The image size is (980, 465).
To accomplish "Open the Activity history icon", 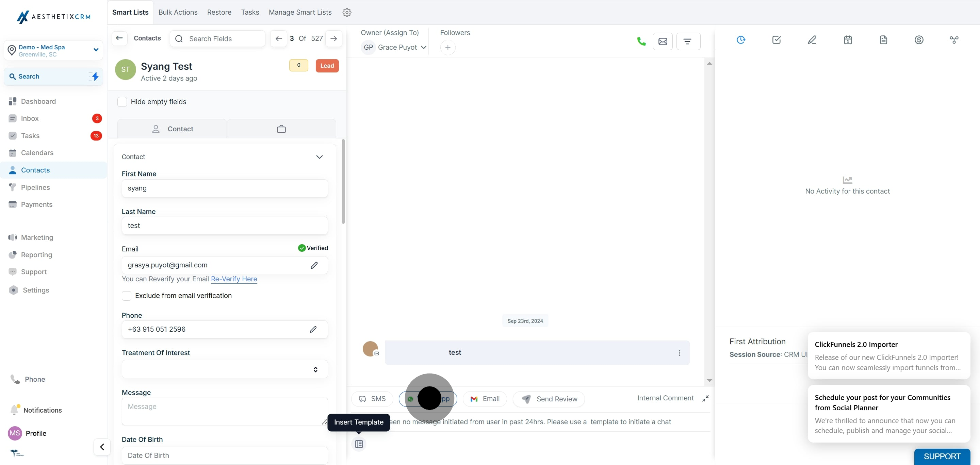I will [x=741, y=39].
